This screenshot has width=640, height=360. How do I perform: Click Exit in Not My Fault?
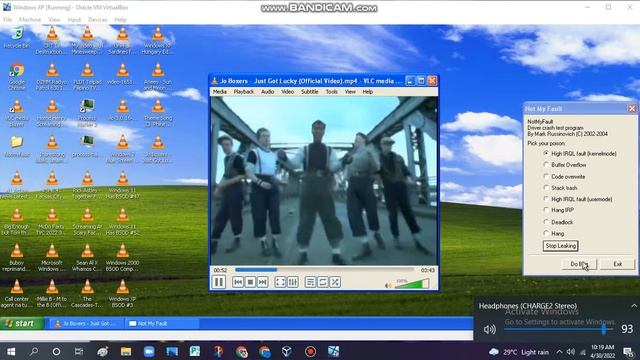(618, 264)
